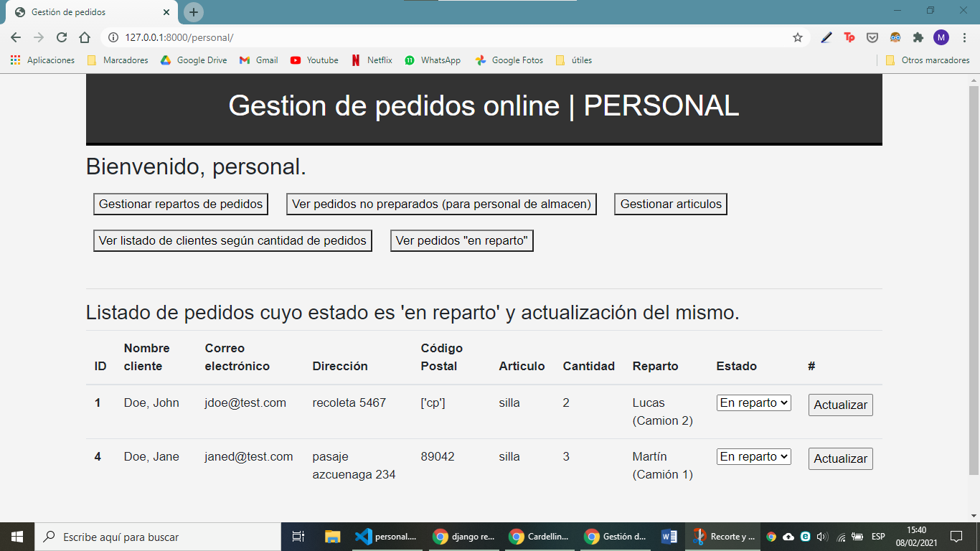The width and height of the screenshot is (980, 551).
Task: Bookmark this page with the star icon
Action: pos(798,37)
